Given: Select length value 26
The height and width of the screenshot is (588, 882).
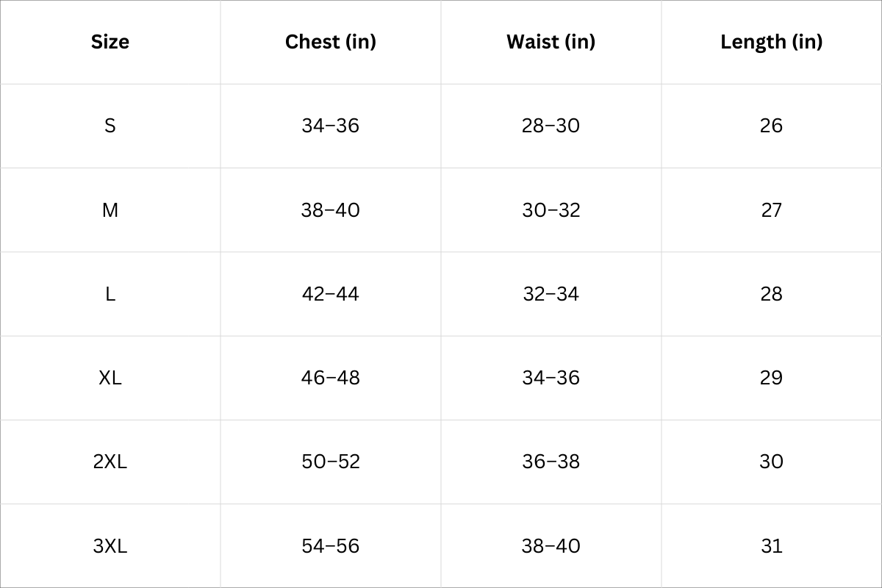Looking at the screenshot, I should tap(771, 126).
